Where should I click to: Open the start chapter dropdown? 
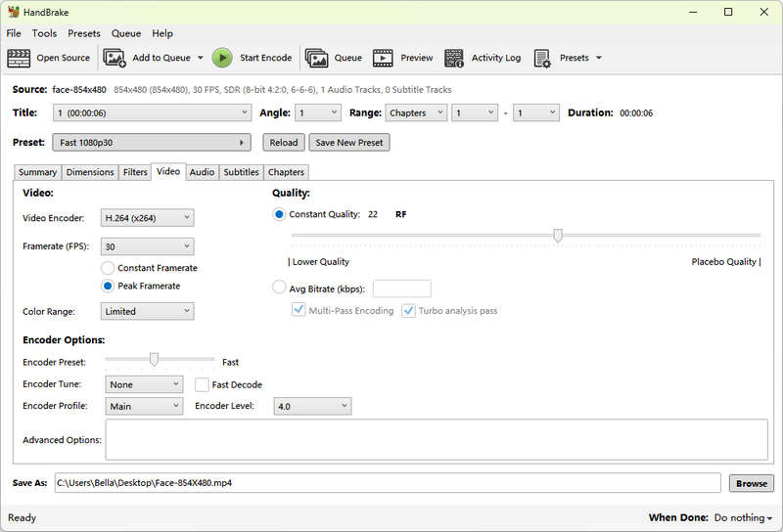(x=475, y=112)
